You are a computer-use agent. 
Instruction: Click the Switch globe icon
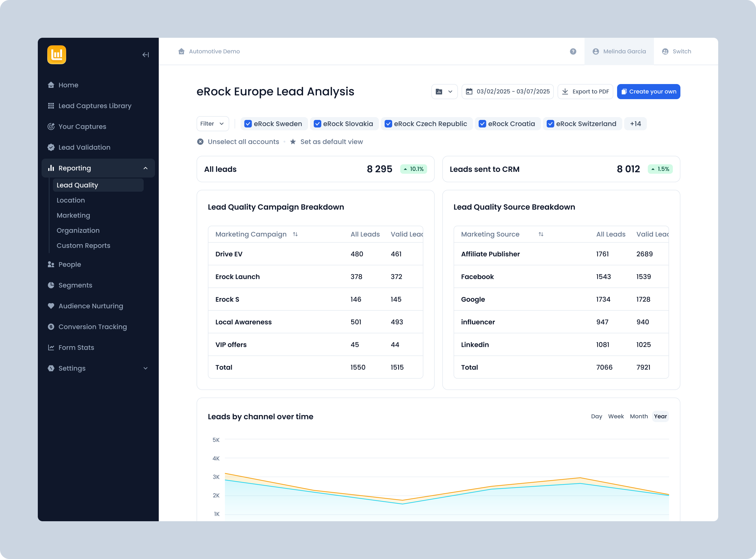click(x=665, y=51)
